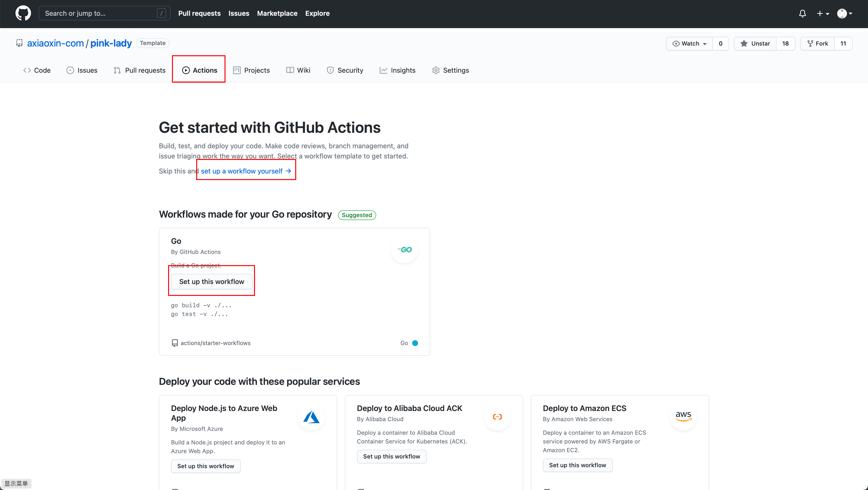868x490 pixels.
Task: Click 'Set up this workflow' for Go
Action: [212, 281]
